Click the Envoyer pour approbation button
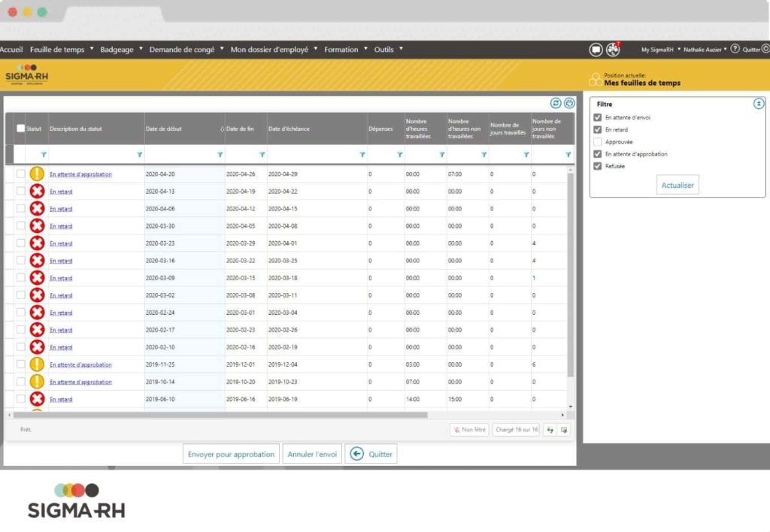 tap(232, 454)
